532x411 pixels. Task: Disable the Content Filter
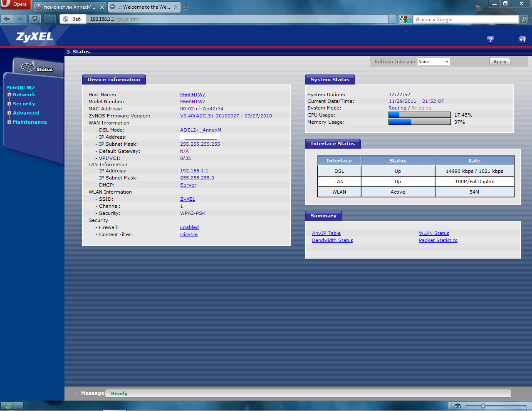pos(188,234)
